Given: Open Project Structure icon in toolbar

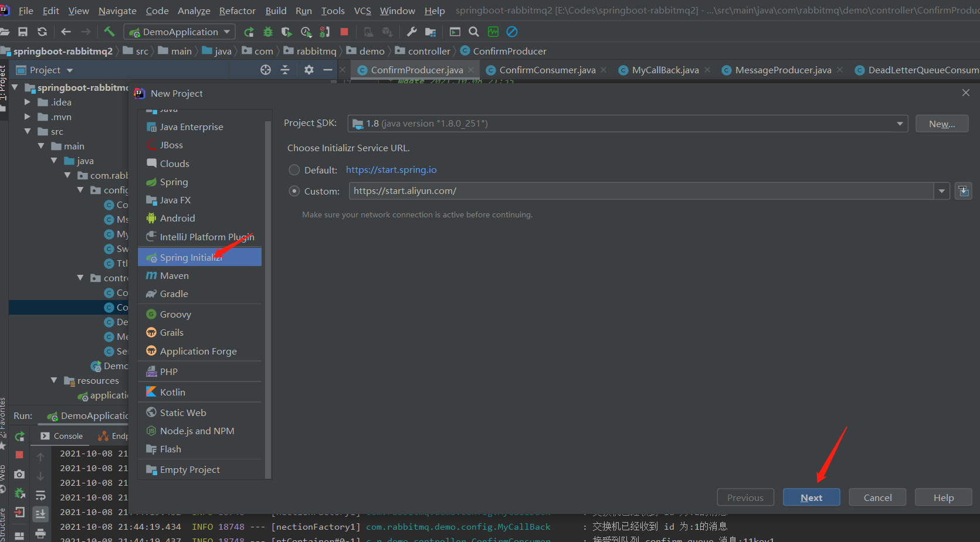Looking at the screenshot, I should coord(430,32).
